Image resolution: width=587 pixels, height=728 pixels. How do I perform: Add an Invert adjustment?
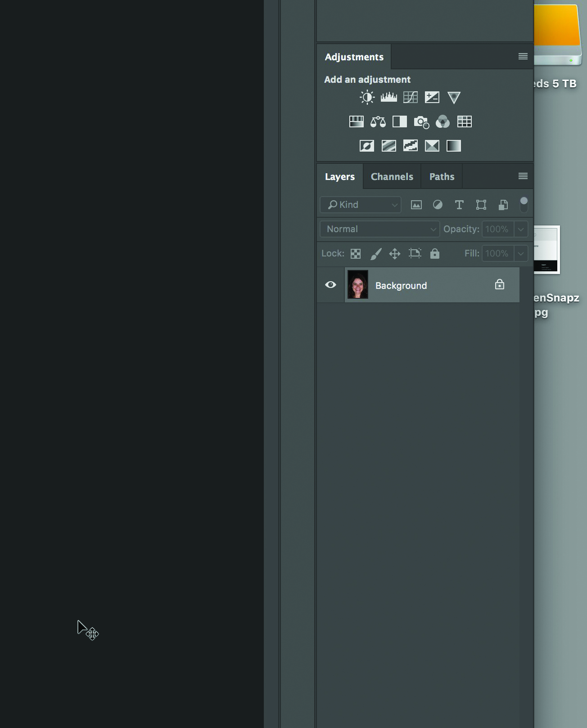[367, 146]
